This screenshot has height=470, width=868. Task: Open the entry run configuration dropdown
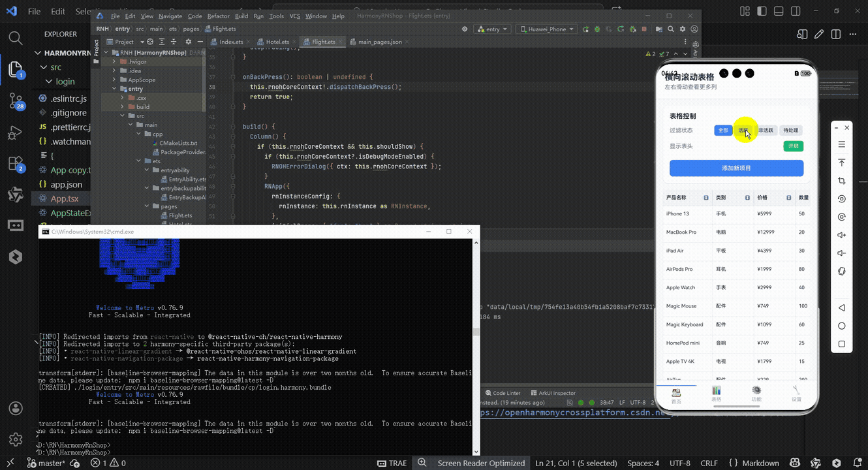tap(493, 29)
